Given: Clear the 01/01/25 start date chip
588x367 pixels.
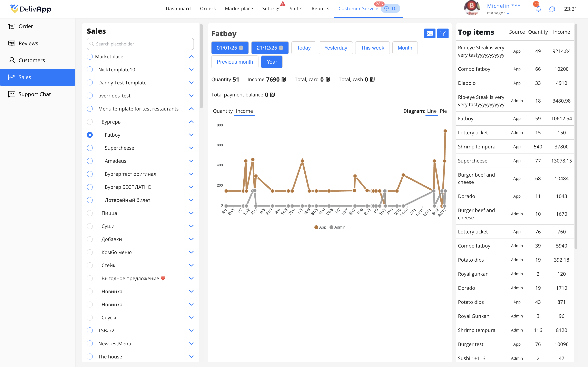Looking at the screenshot, I should click(x=241, y=48).
